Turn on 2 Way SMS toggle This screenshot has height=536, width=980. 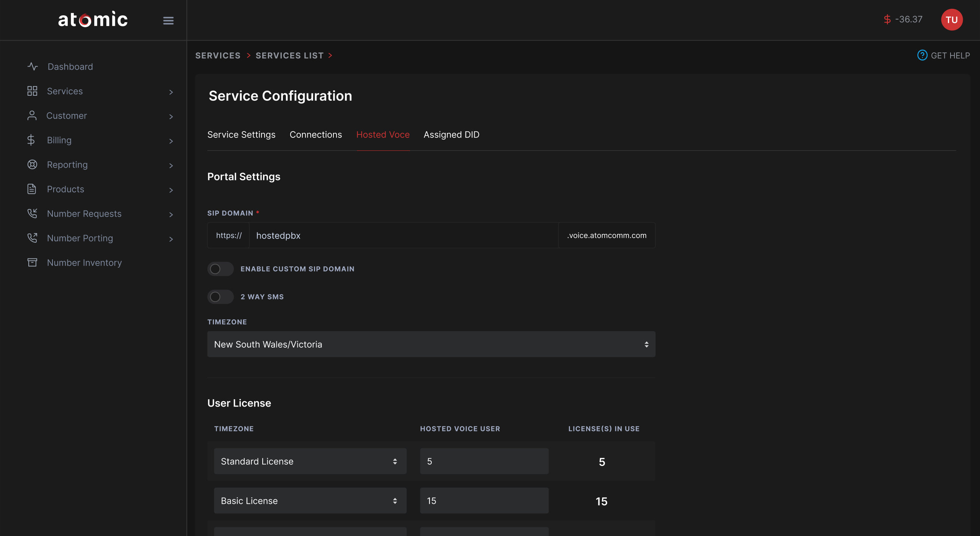coord(220,297)
